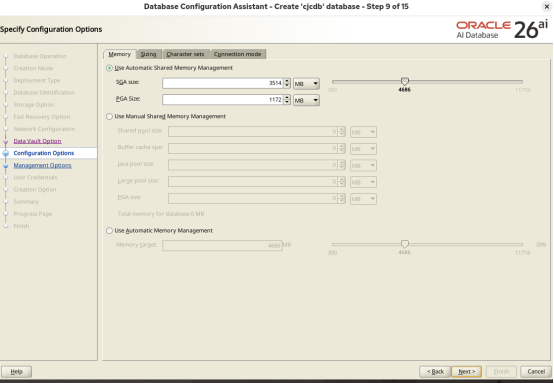Decrease PGA Size with down arrow
The image size is (554, 384).
click(287, 102)
